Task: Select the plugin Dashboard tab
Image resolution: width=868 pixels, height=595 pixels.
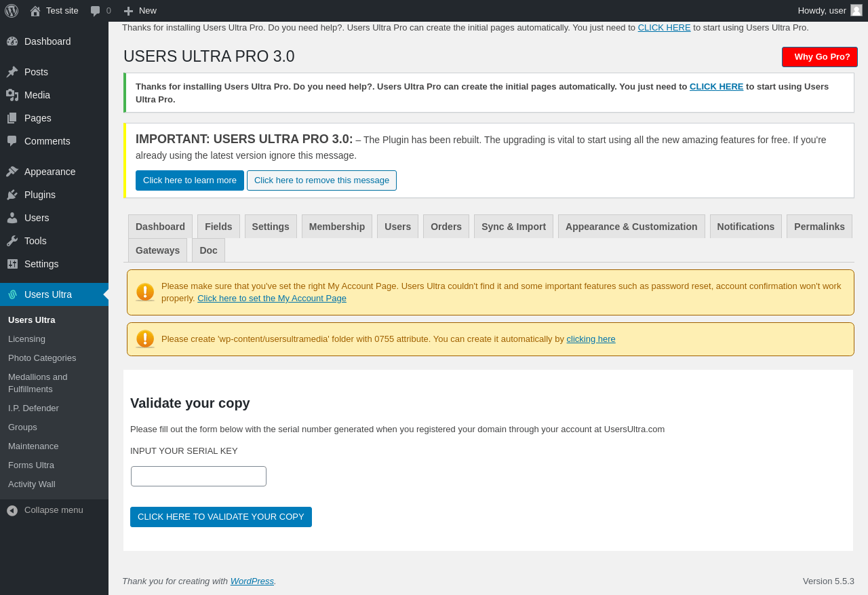Action: pos(160,227)
